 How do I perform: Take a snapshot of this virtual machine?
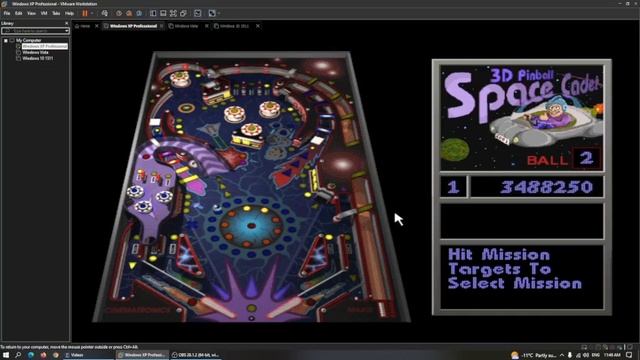(119, 13)
